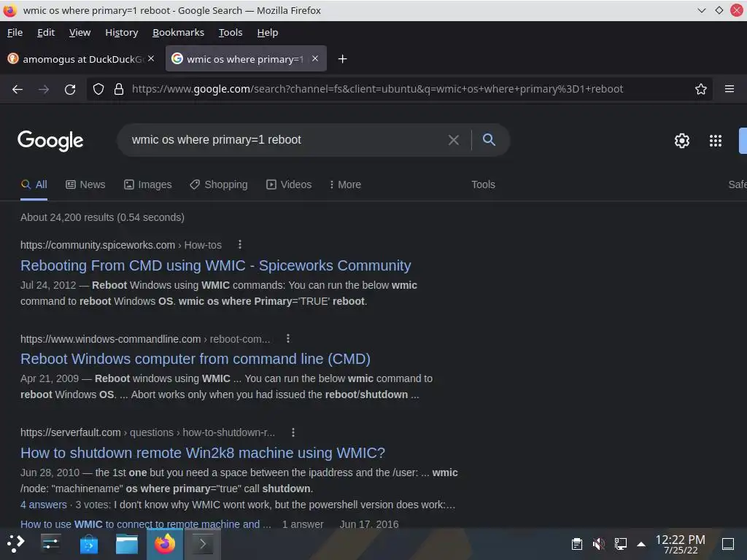
Task: Click the forward navigation arrow
Action: pyautogui.click(x=44, y=89)
